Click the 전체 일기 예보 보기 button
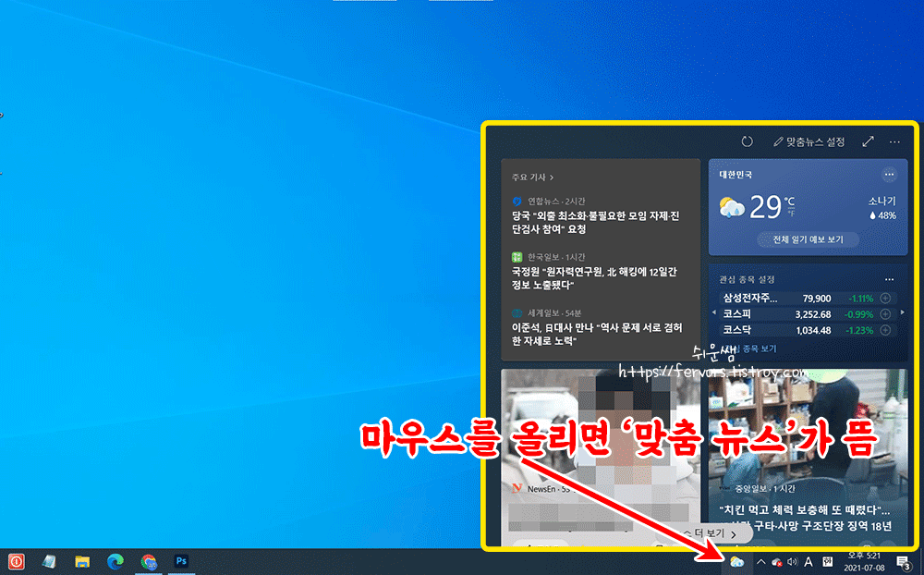924x575 pixels. (808, 239)
